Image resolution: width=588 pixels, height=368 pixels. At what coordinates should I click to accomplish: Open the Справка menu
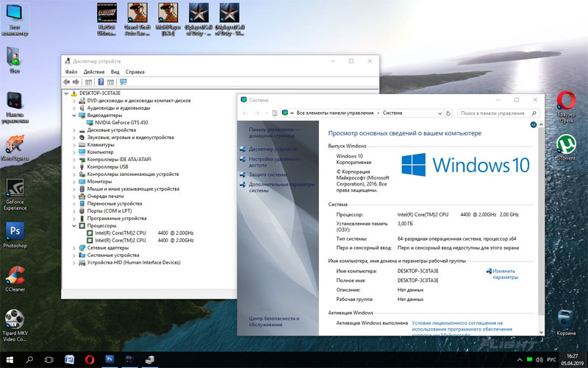click(x=135, y=71)
